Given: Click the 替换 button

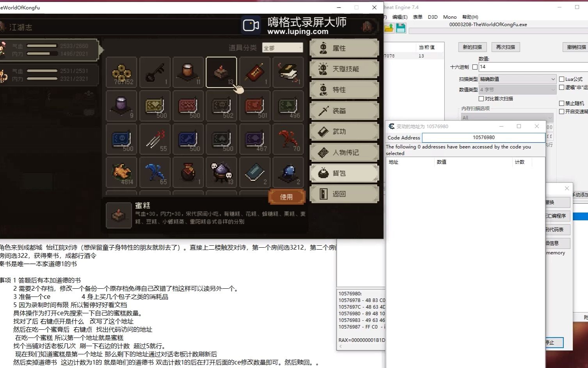Looking at the screenshot, I should (557, 202).
